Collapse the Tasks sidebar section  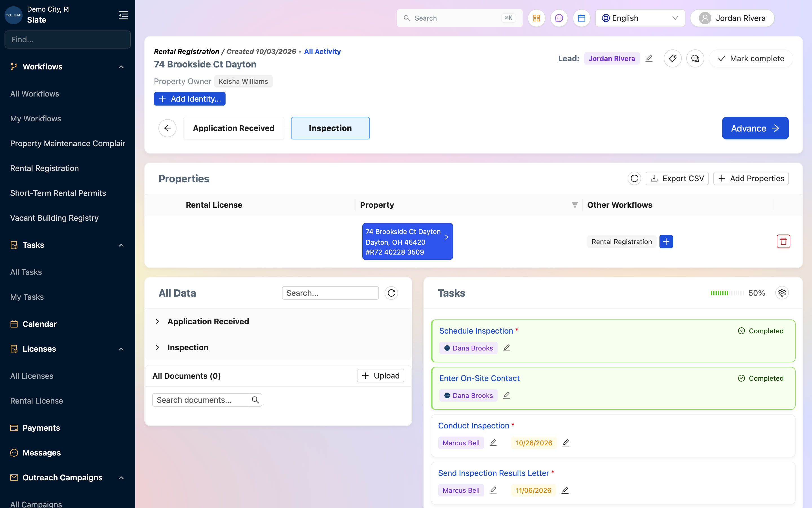pyautogui.click(x=121, y=245)
